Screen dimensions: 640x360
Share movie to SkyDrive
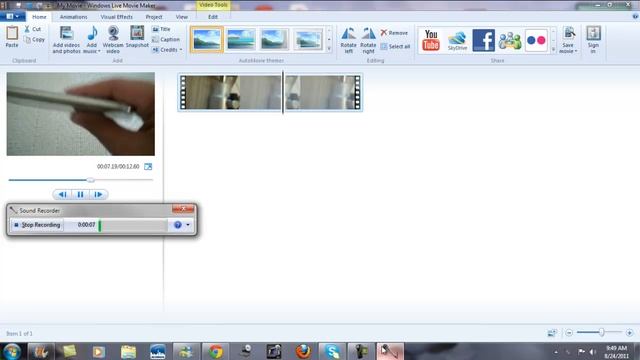(457, 40)
